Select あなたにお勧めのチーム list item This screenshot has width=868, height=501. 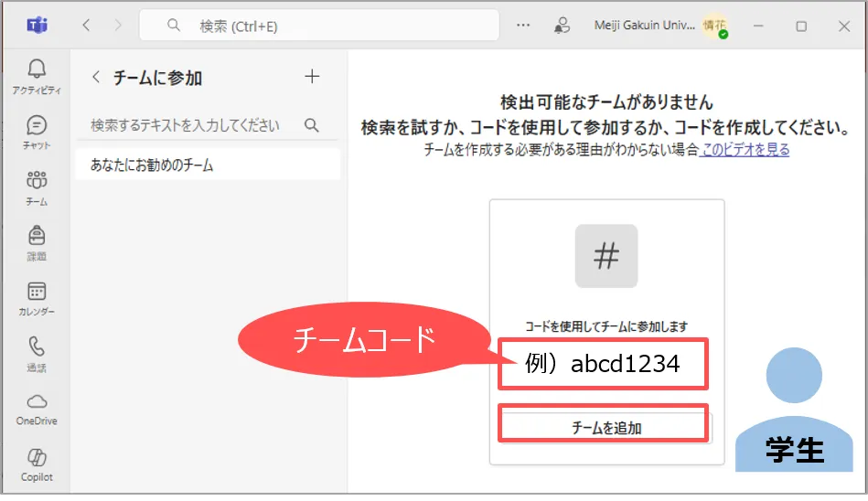pyautogui.click(x=208, y=165)
